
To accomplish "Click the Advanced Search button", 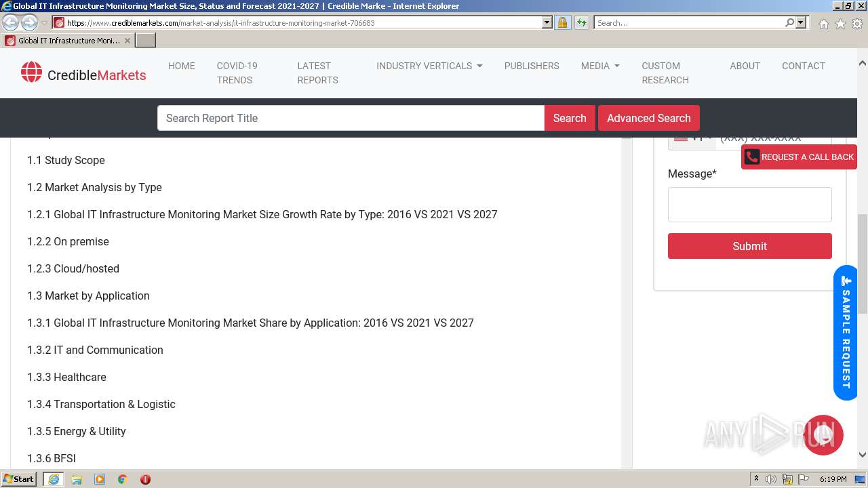I will click(649, 118).
